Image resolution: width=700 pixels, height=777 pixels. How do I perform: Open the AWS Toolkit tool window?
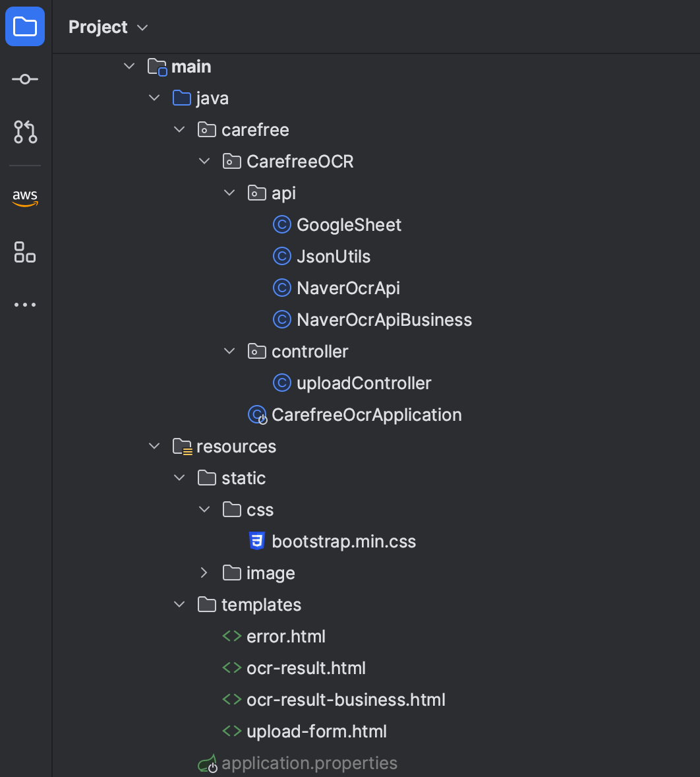point(24,197)
